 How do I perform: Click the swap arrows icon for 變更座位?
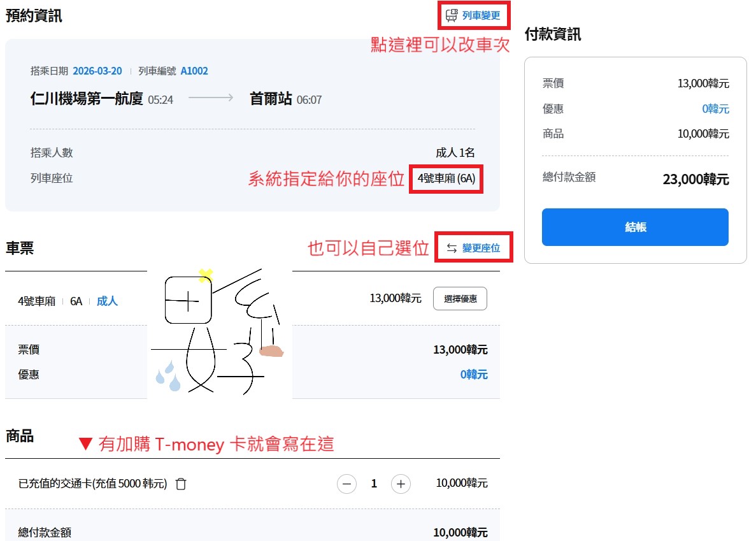[x=452, y=249]
